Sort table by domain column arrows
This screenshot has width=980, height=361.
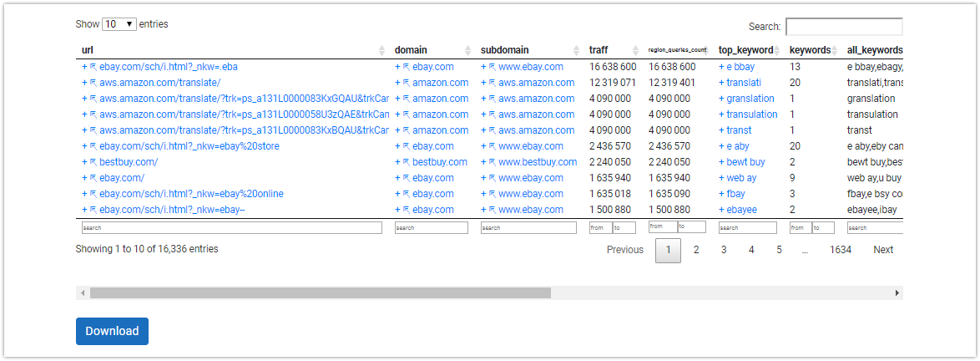pos(468,51)
